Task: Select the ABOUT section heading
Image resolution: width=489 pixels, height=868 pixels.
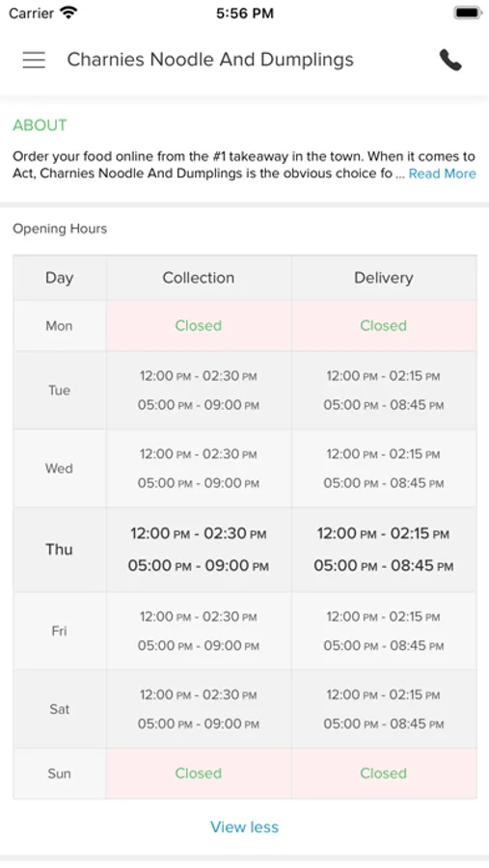Action: pyautogui.click(x=40, y=125)
